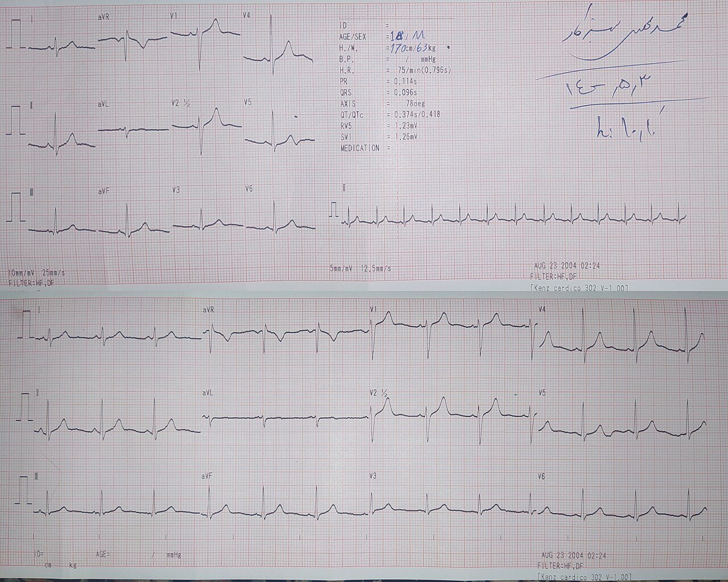
Task: Select the V6 lead label on the lower strip
Action: [541, 476]
